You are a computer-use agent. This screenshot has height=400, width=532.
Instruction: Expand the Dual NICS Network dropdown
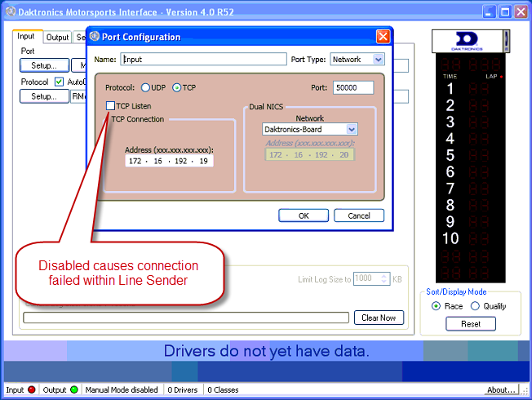(352, 129)
